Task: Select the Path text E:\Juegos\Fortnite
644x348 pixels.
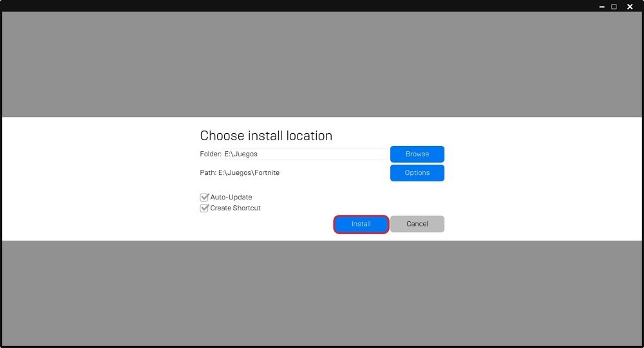Action: [x=249, y=173]
